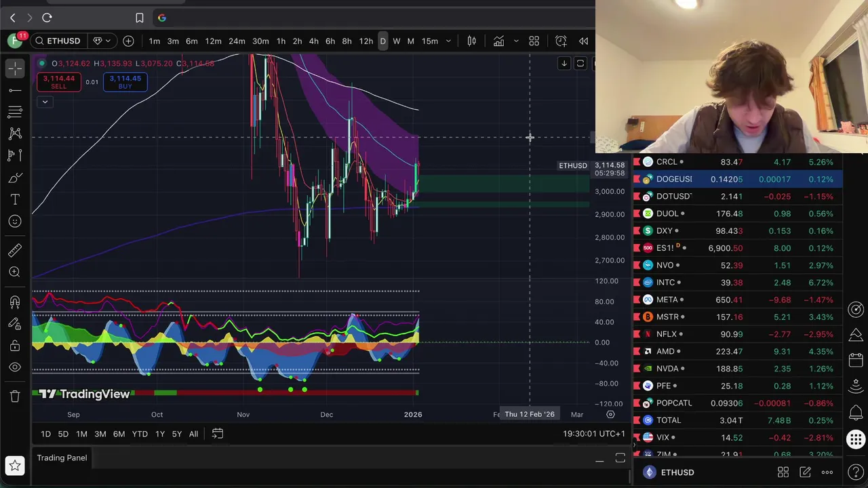Select the W weekly interval
This screenshot has height=488, width=868.
click(397, 41)
